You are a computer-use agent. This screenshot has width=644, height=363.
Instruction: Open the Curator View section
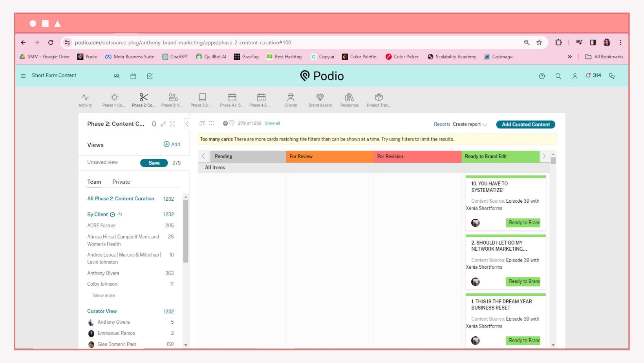102,311
